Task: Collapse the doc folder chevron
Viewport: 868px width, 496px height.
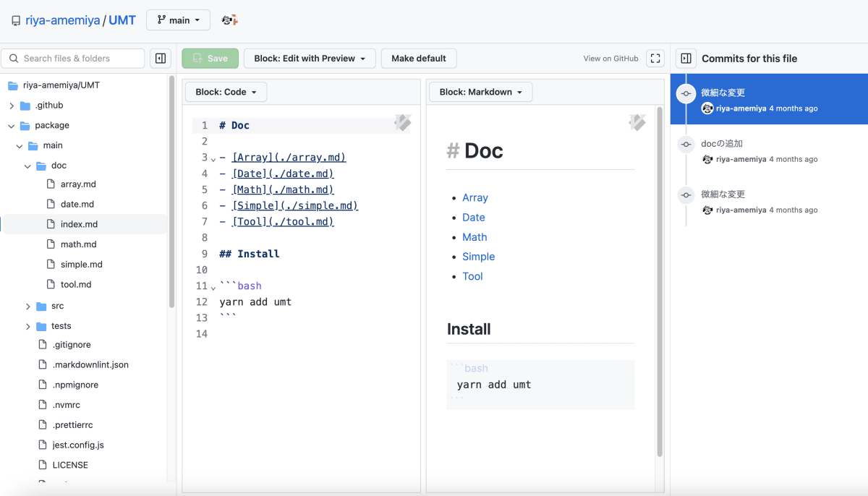Action: [x=28, y=166]
